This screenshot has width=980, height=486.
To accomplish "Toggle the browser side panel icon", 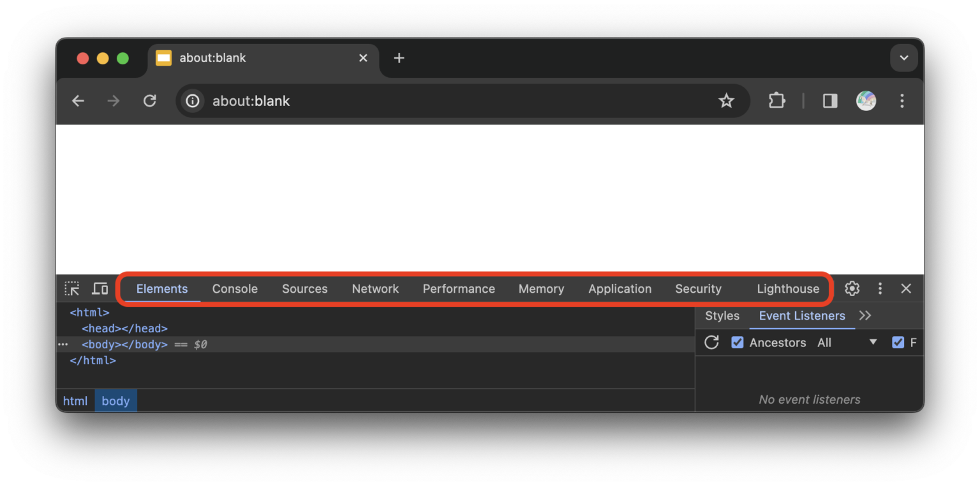I will (x=830, y=101).
